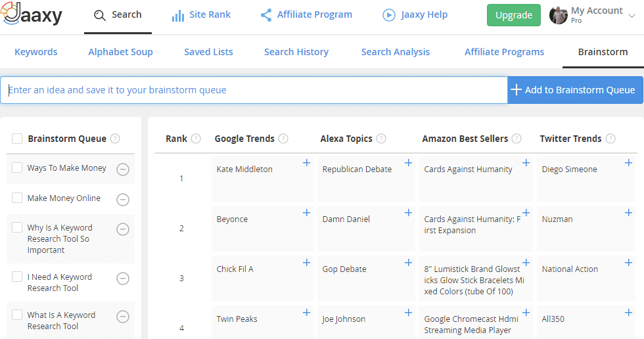Open help icon beside Amazon Best Sellers
Viewport: 644px width, 339px height.
click(517, 139)
